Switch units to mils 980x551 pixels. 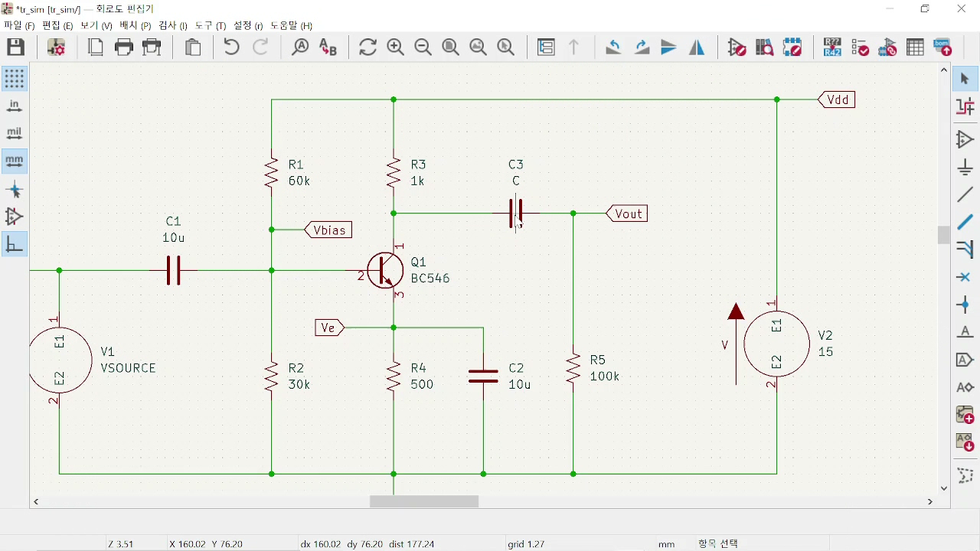(x=14, y=133)
